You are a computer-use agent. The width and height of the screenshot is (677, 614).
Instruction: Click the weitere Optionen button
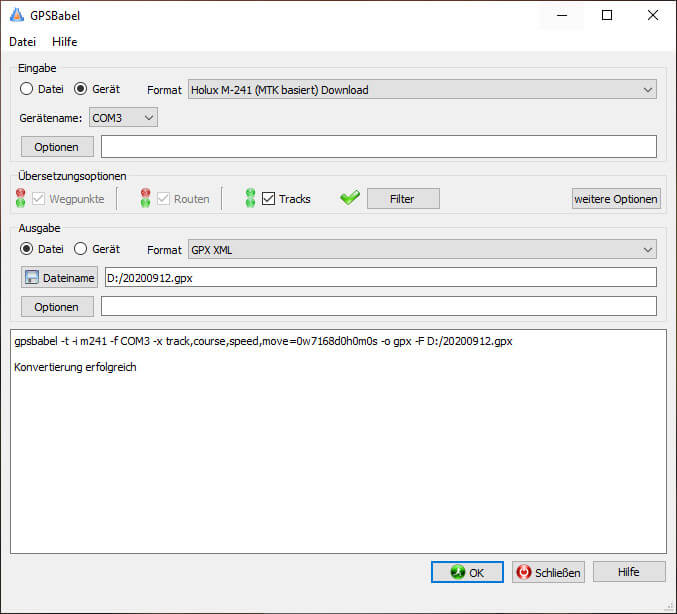(x=616, y=199)
